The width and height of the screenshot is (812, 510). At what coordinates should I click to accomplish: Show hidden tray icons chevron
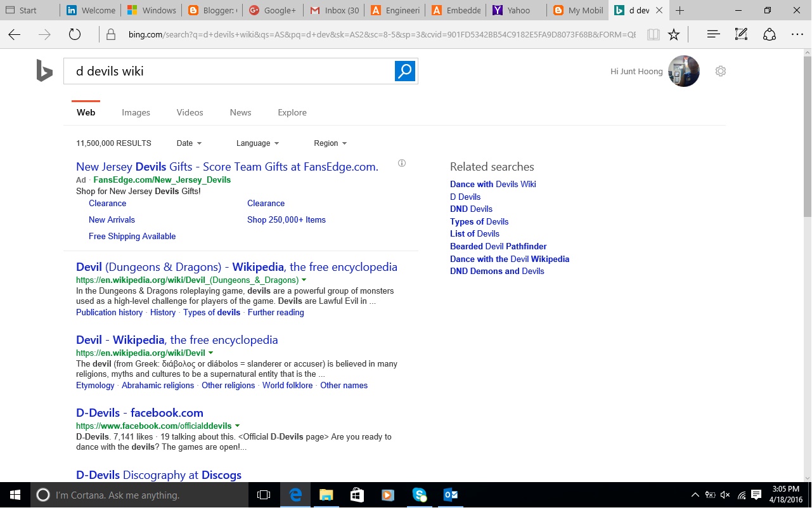coord(695,495)
